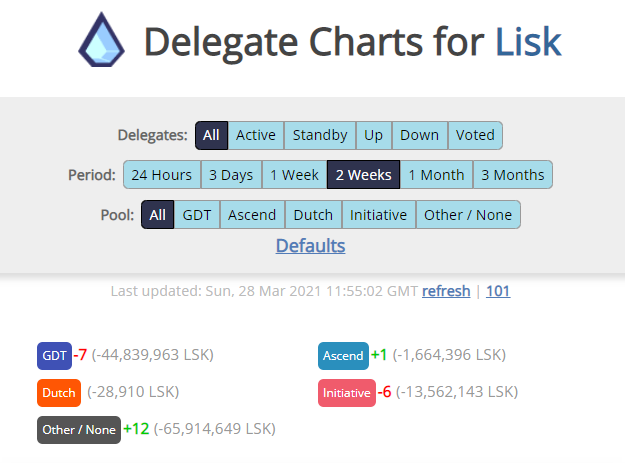Click the Pool: label

pyautogui.click(x=118, y=215)
